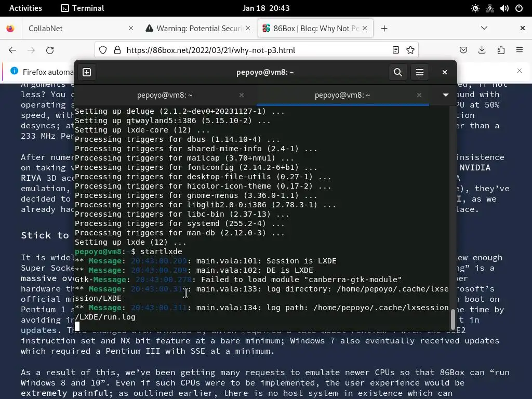Viewport: 532px width, 399px height.
Task: Go back to the previous page in Firefox
Action: (12, 50)
